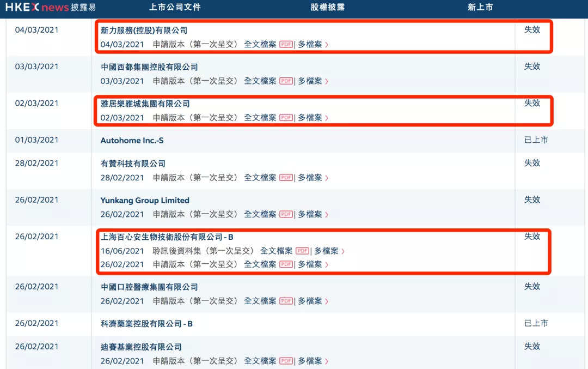This screenshot has width=588, height=369.
Task: Open PDF icon for 迪賽基業控股有限公司 申請版本
Action: point(286,361)
